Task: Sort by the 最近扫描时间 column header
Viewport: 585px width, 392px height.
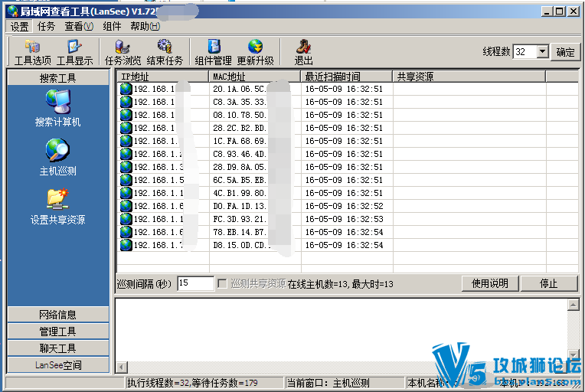Action: click(x=347, y=77)
